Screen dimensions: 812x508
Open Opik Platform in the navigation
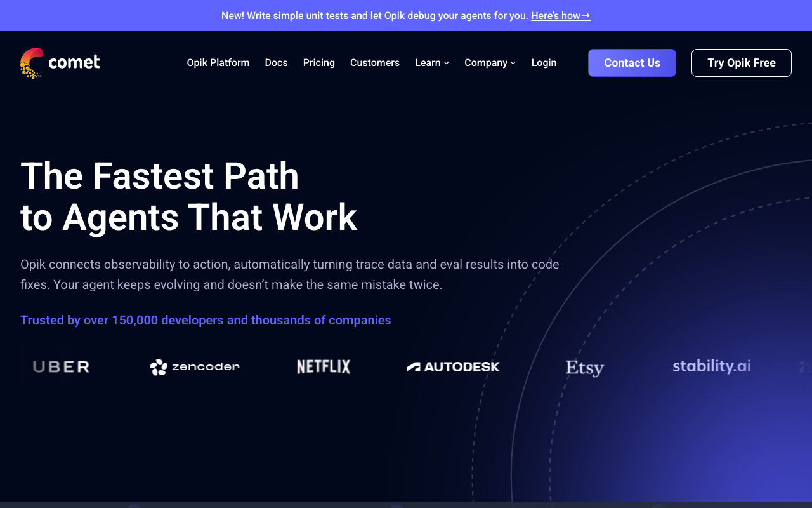218,63
